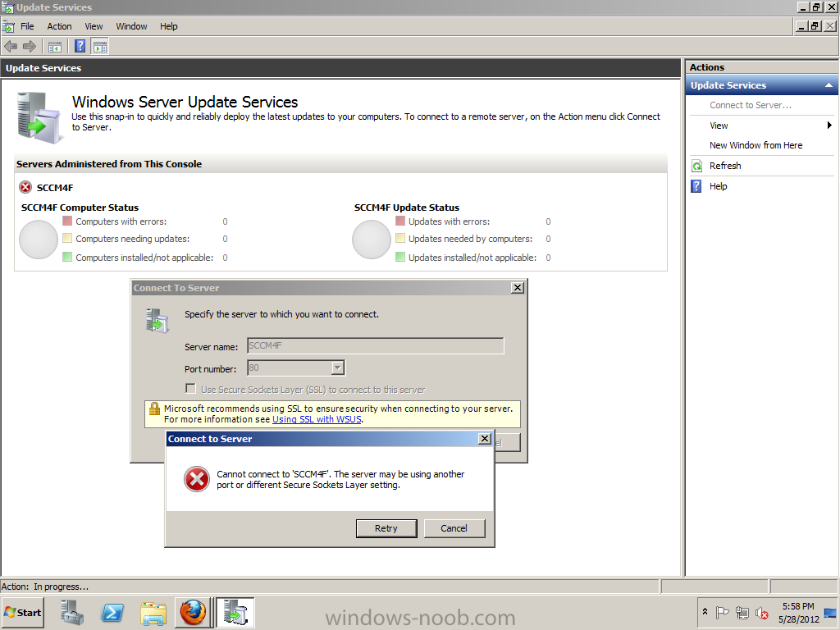Click the Action: In progress status text
This screenshot has width=840, height=630.
[x=45, y=587]
